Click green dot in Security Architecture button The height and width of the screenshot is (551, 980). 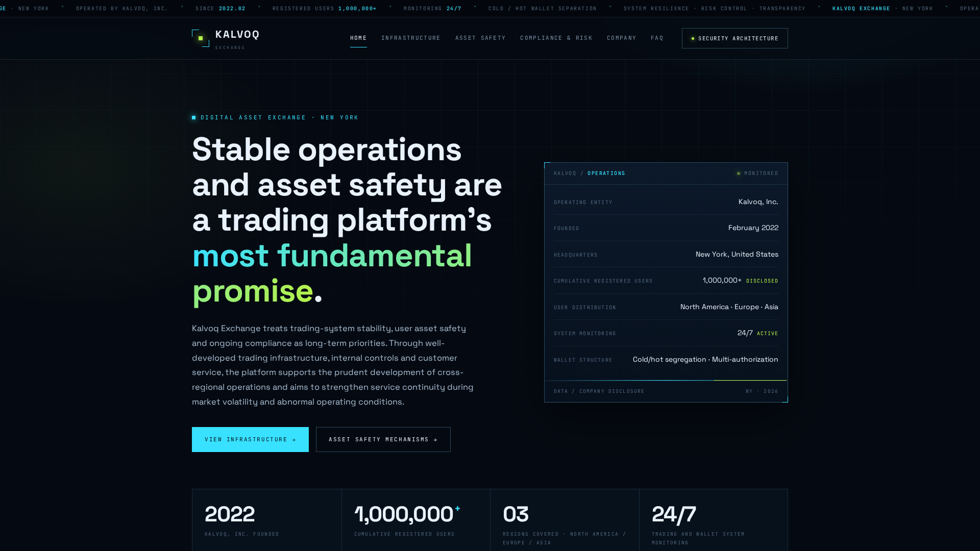tap(693, 38)
